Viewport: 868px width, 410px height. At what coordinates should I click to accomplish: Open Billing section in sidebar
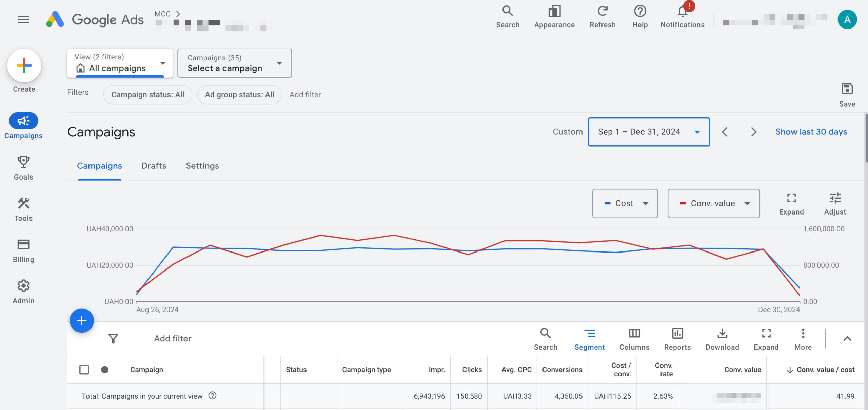(23, 250)
